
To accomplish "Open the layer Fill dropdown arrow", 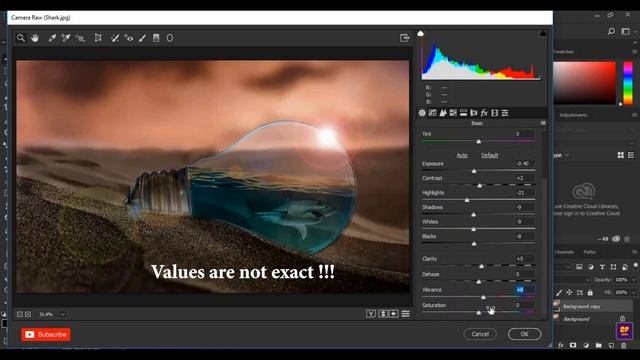I will pyautogui.click(x=633, y=292).
